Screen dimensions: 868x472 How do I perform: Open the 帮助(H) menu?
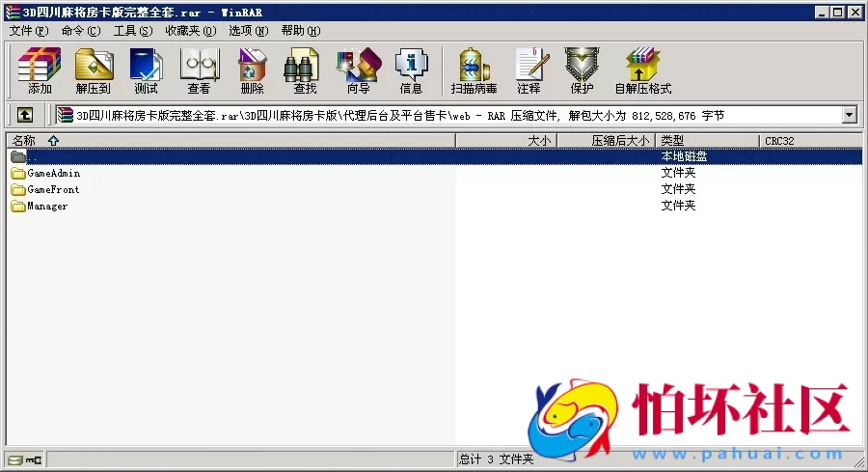coord(301,31)
